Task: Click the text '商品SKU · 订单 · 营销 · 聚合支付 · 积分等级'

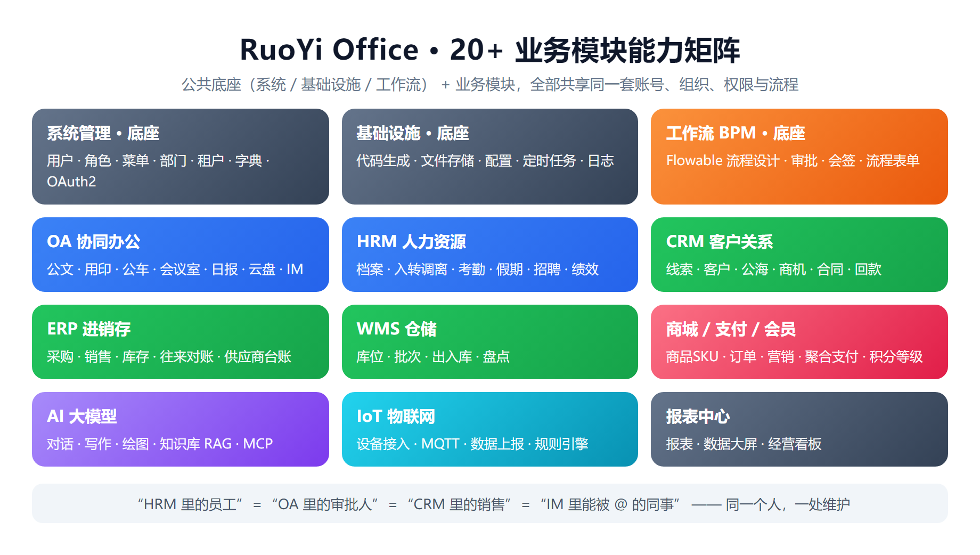Action: point(794,357)
